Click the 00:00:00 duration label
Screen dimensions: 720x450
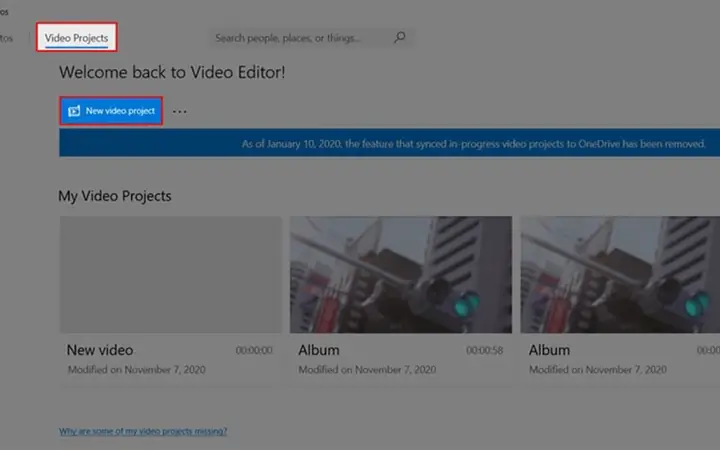254,350
